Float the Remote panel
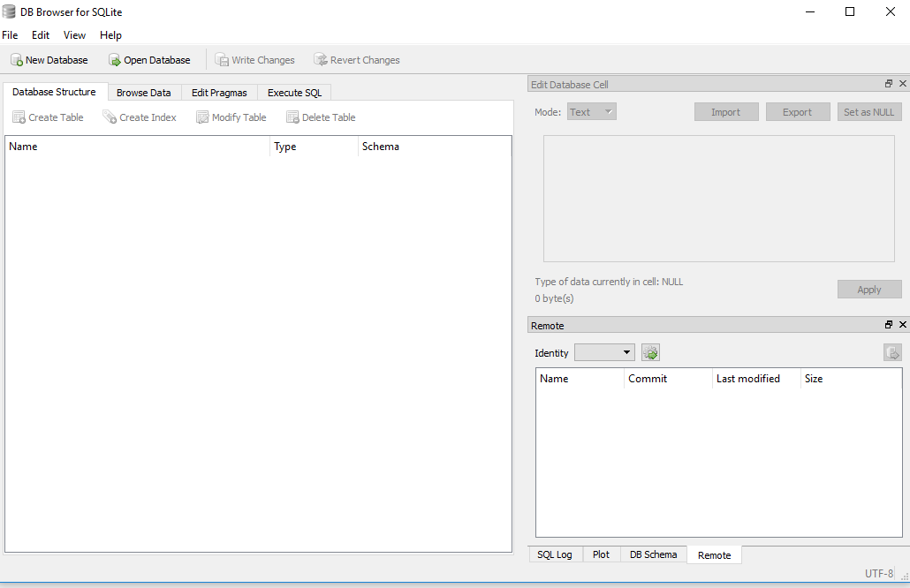Viewport: 910px width, 588px height. click(x=889, y=325)
